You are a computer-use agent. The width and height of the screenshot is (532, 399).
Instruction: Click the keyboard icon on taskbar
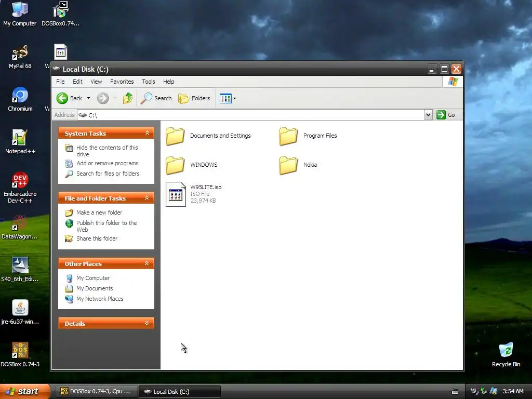[x=455, y=392]
